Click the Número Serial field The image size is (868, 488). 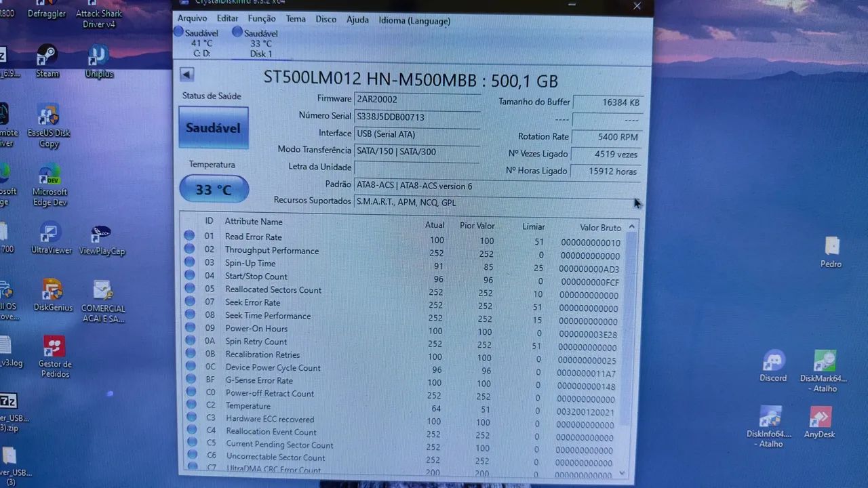click(x=416, y=117)
